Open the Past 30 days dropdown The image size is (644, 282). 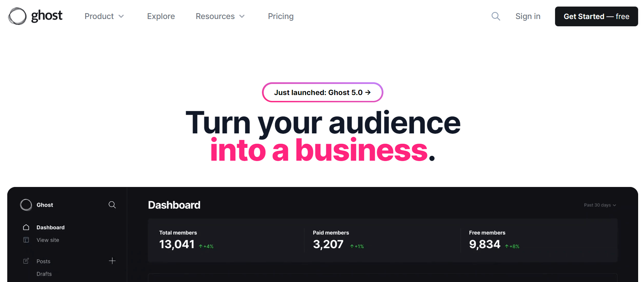pyautogui.click(x=600, y=205)
